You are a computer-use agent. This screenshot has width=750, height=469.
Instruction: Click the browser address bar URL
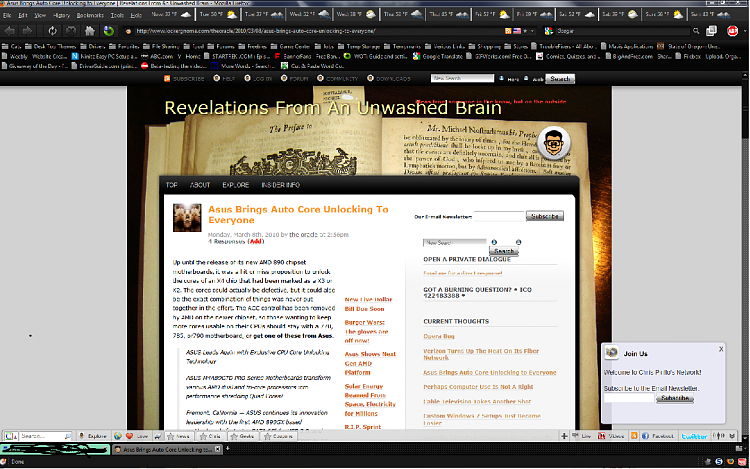(256, 31)
